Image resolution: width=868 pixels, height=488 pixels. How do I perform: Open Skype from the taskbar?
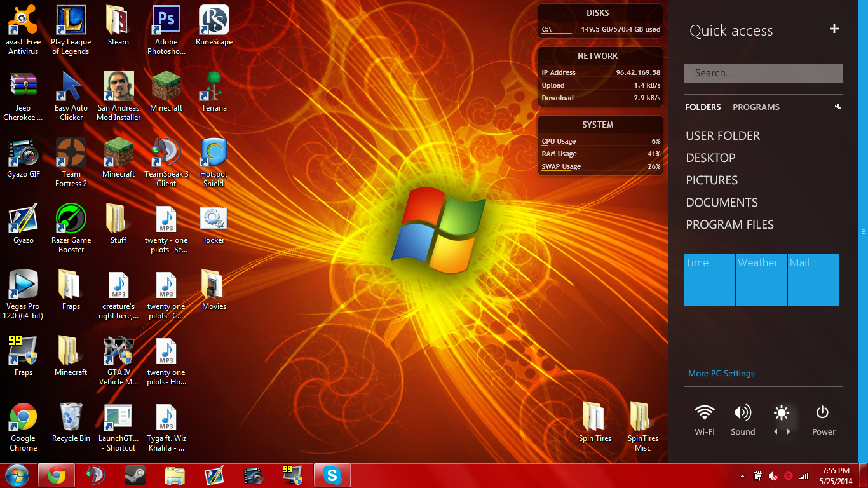[332, 475]
